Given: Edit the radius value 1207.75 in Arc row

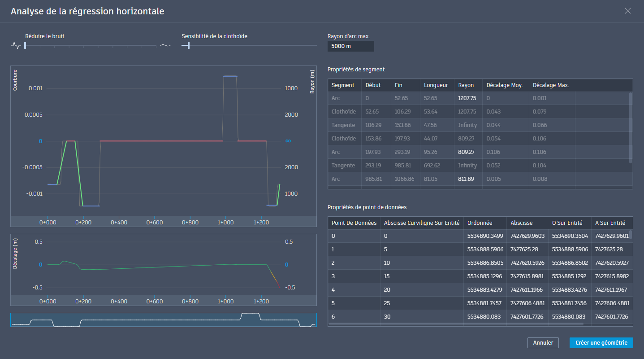Looking at the screenshot, I should click(x=467, y=98).
